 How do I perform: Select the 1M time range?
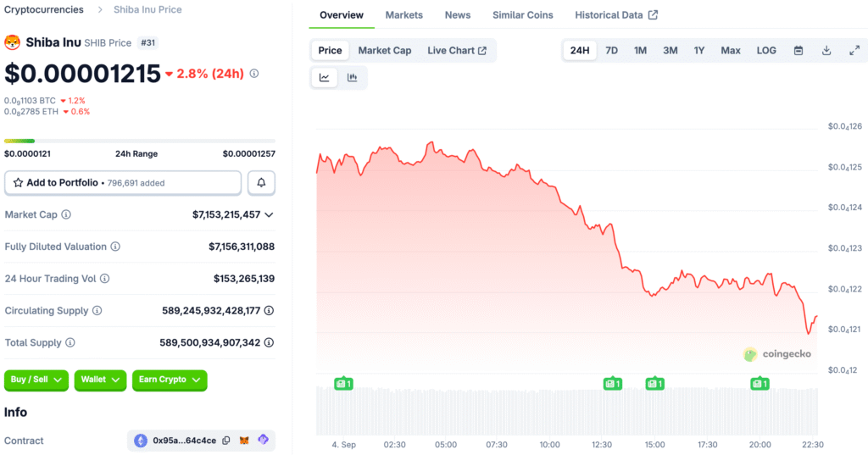click(x=640, y=50)
